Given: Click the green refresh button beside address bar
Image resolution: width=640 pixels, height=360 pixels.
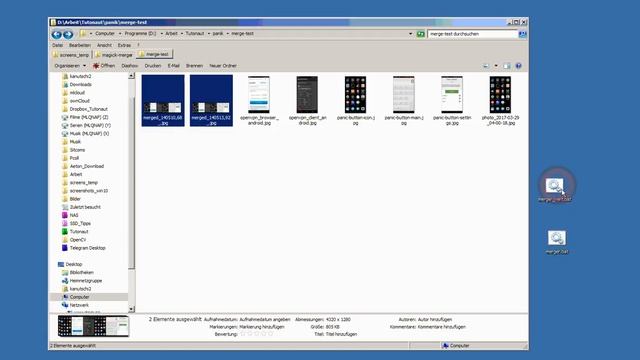Looking at the screenshot, I should [x=420, y=34].
